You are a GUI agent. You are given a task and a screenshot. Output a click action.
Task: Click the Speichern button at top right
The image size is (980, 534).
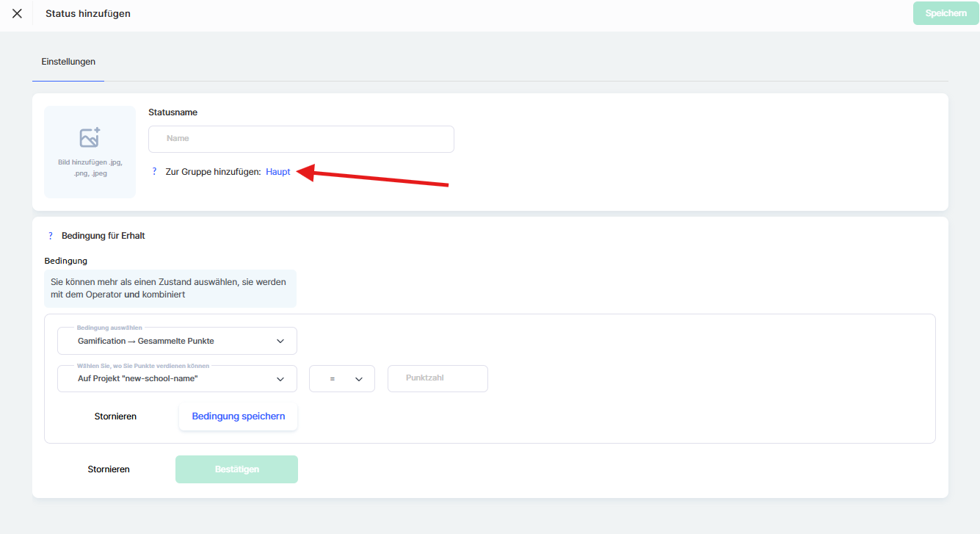coord(945,13)
